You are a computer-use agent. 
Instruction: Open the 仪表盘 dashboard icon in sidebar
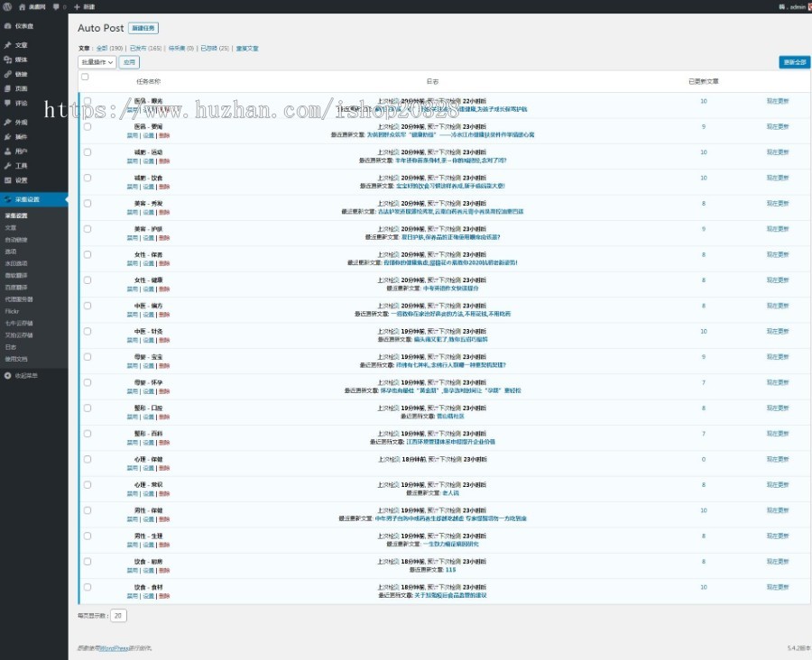point(8,26)
